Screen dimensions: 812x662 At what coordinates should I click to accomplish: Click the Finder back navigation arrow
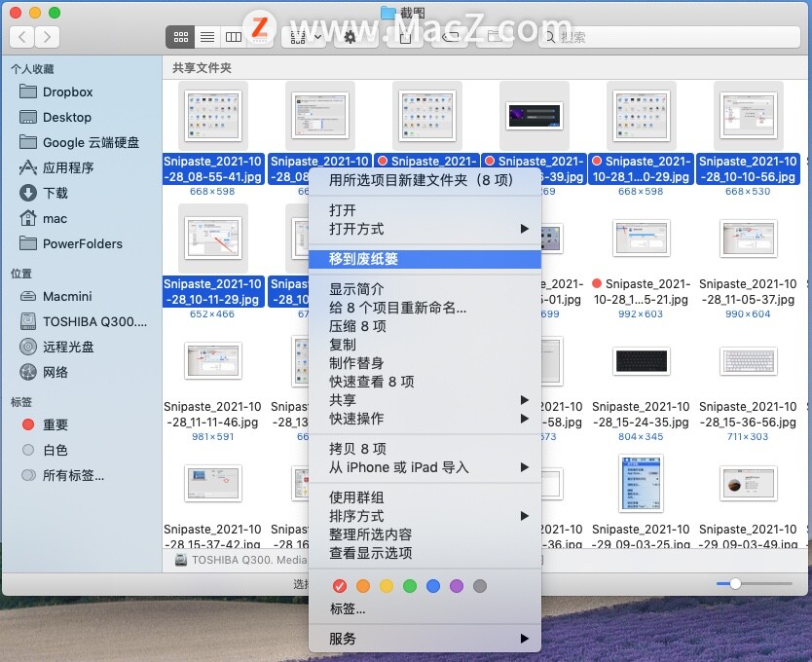pyautogui.click(x=22, y=37)
